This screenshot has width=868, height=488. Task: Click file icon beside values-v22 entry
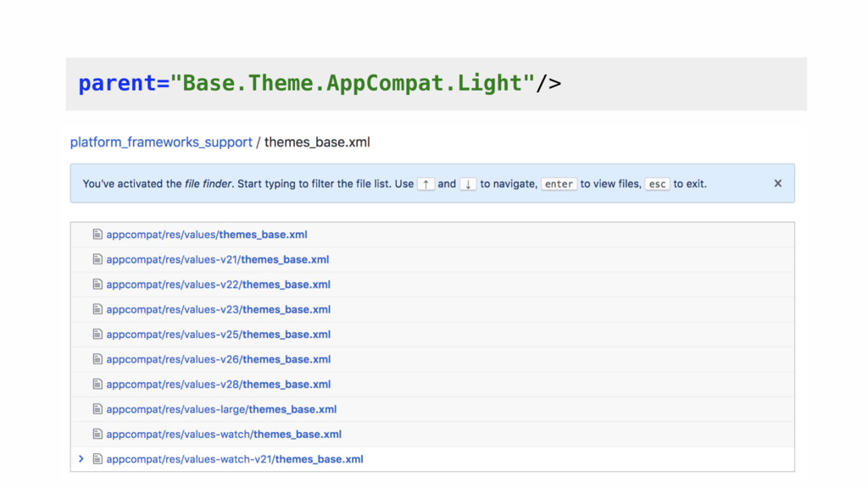coord(97,284)
